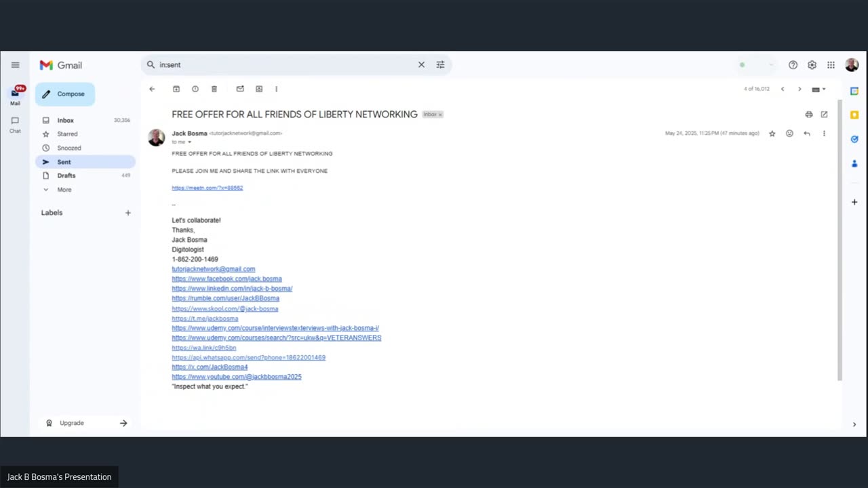Screen dimensions: 868x488
Task: Open message More menu three dots
Action: pos(824,134)
